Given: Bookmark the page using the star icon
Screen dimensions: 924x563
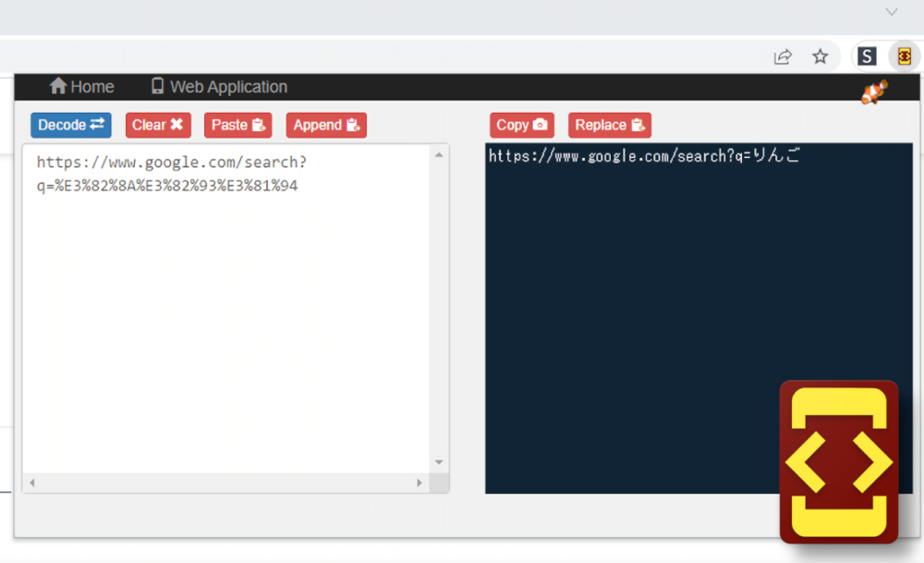Looking at the screenshot, I should tap(821, 56).
